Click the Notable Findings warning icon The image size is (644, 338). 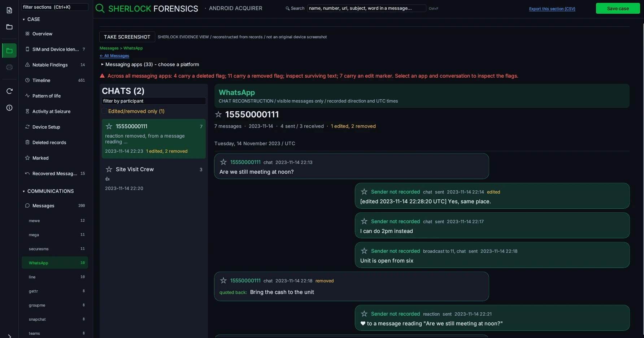point(27,65)
